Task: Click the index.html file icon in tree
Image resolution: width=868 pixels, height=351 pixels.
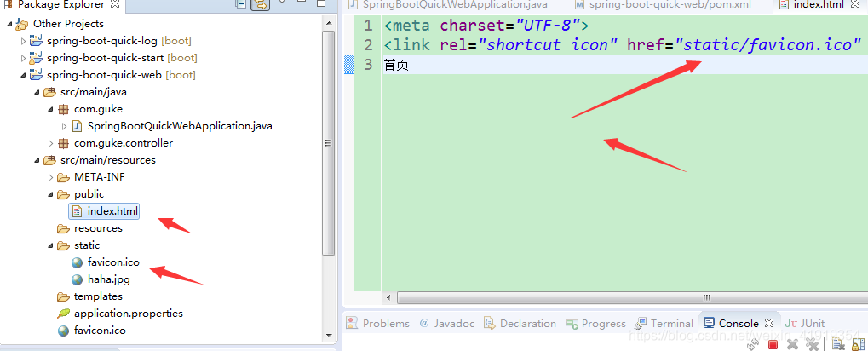Action: point(77,211)
